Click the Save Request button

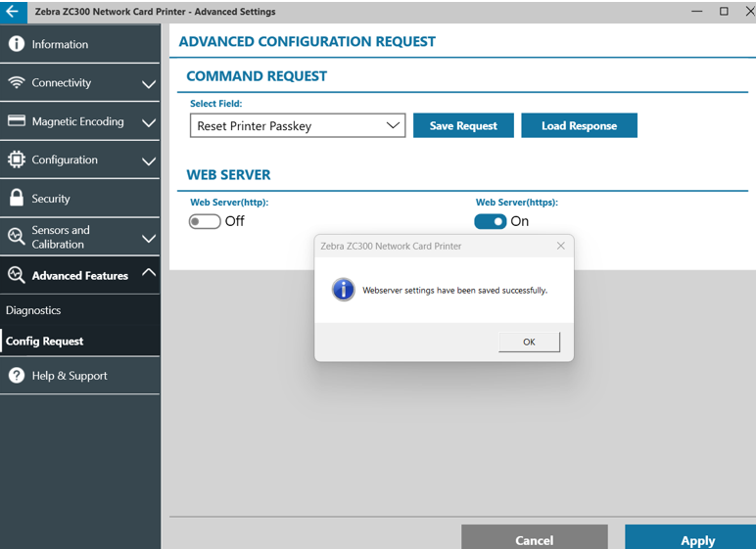coord(463,126)
